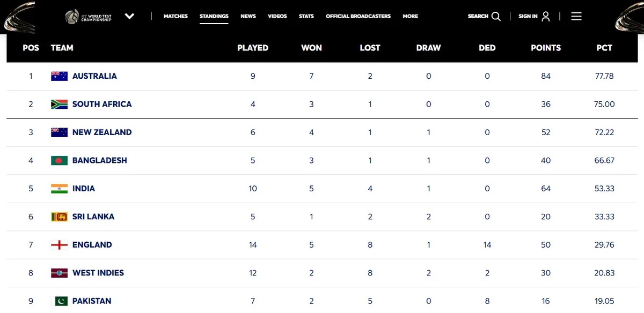
Task: Open the More menu
Action: click(410, 17)
